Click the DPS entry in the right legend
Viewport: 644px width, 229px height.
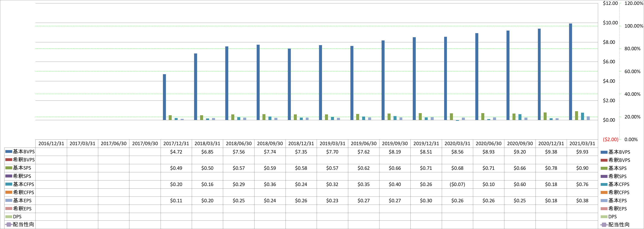pyautogui.click(x=609, y=216)
